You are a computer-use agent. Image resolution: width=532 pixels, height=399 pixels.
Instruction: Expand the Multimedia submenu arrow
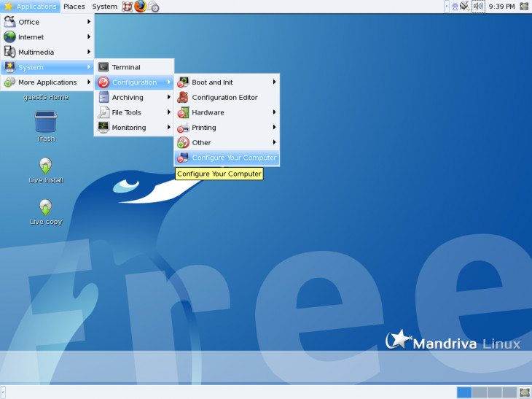(x=89, y=52)
